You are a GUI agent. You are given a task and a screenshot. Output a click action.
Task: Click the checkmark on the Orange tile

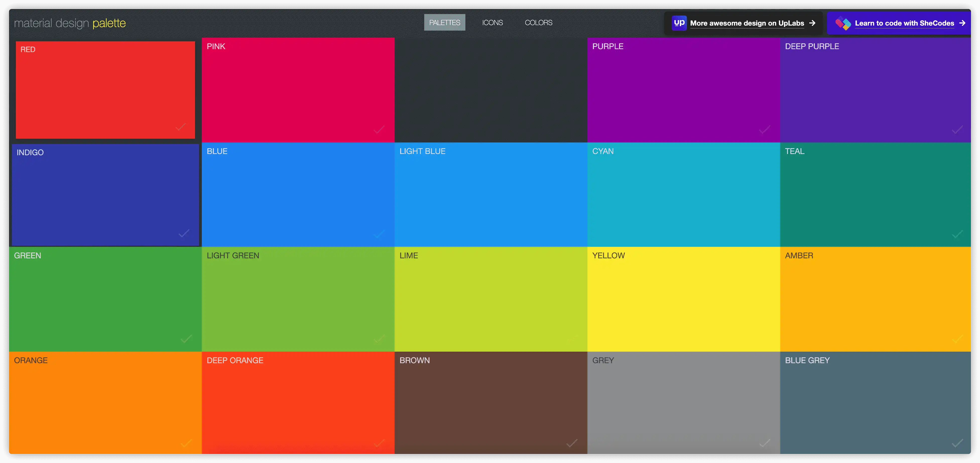186,443
